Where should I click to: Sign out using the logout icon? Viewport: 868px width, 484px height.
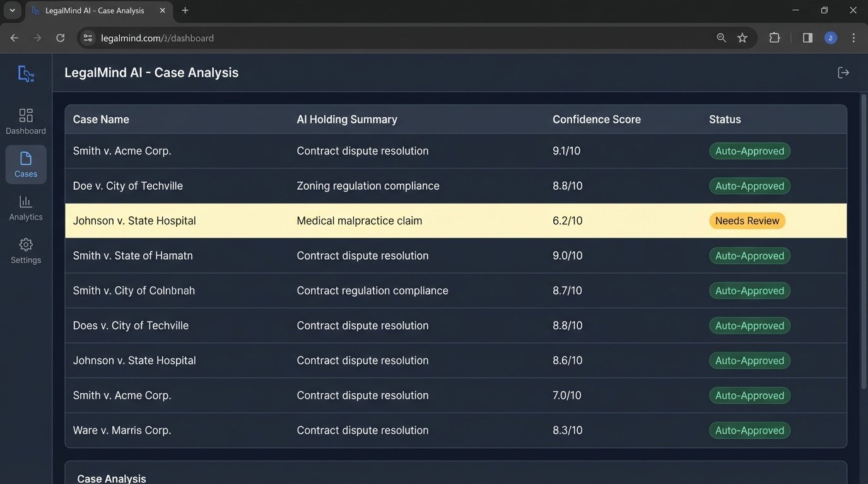coord(843,72)
